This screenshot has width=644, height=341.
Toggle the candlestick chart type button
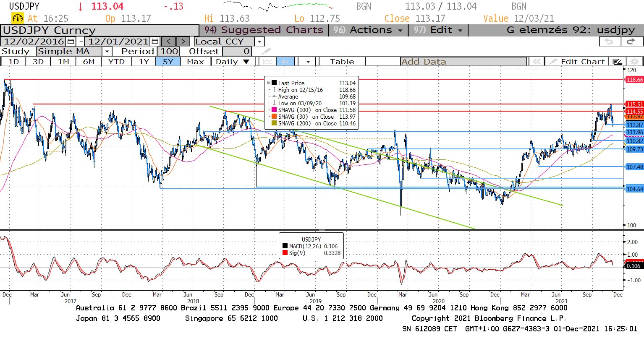click(x=285, y=62)
